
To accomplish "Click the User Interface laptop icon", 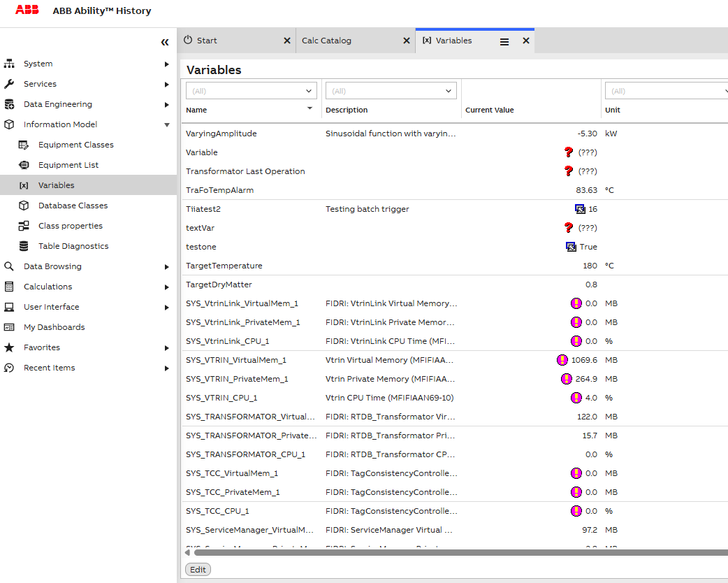I will coord(9,307).
